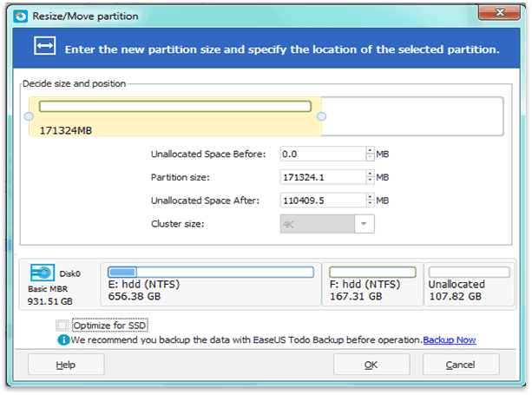Increase Unallocated Space Before with up arrow

point(371,151)
